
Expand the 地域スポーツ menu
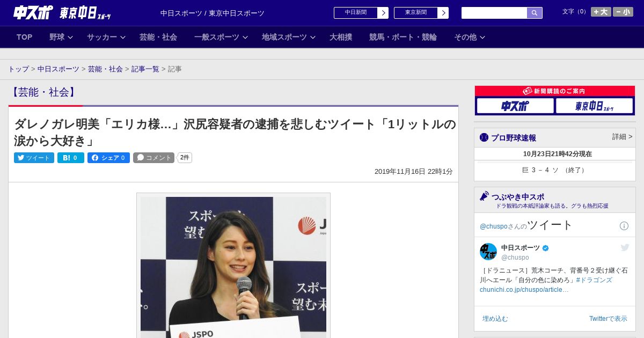[289, 37]
